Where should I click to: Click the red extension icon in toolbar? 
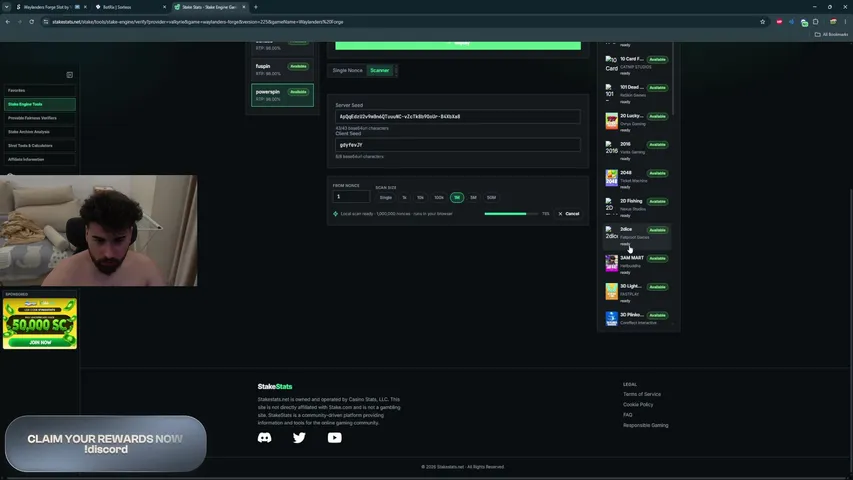pos(779,22)
